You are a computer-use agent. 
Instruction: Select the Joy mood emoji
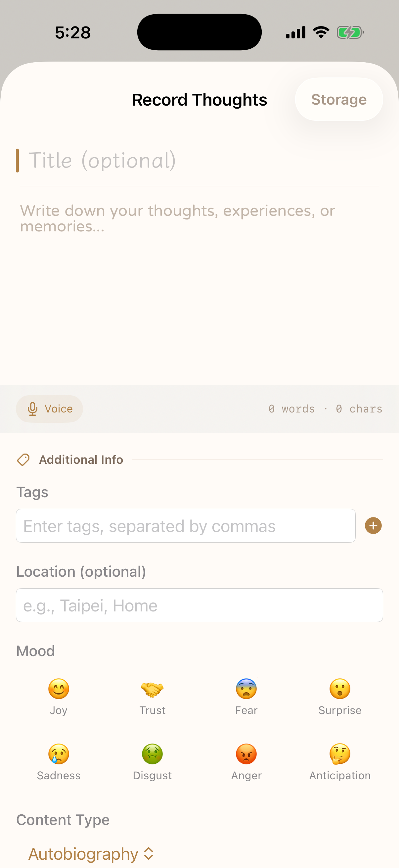(x=59, y=689)
